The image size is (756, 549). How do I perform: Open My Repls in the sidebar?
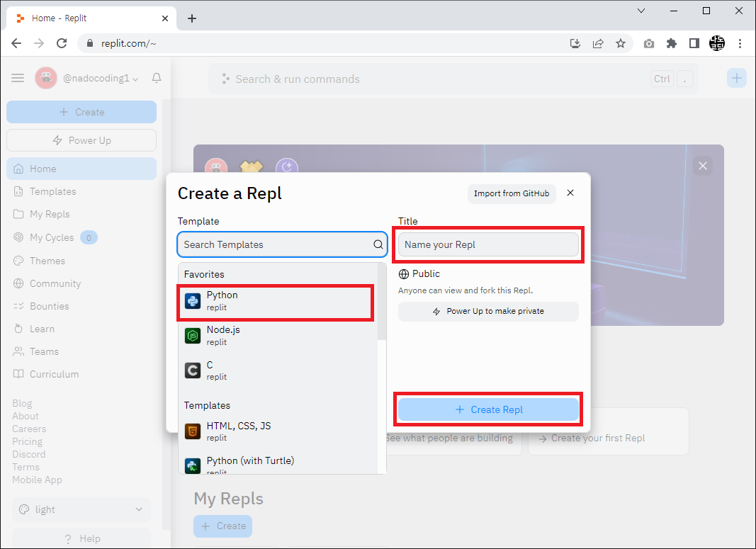tap(81, 214)
